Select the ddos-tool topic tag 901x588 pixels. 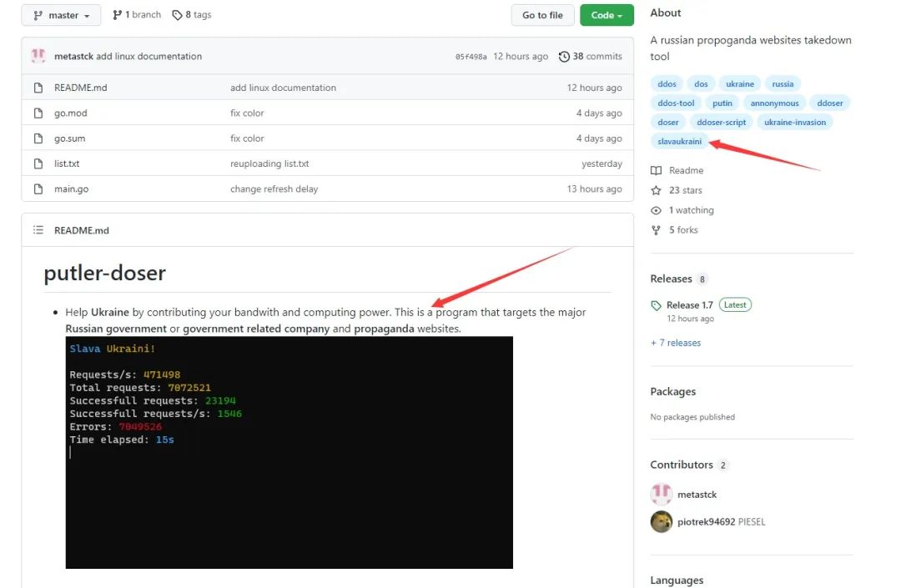[676, 103]
